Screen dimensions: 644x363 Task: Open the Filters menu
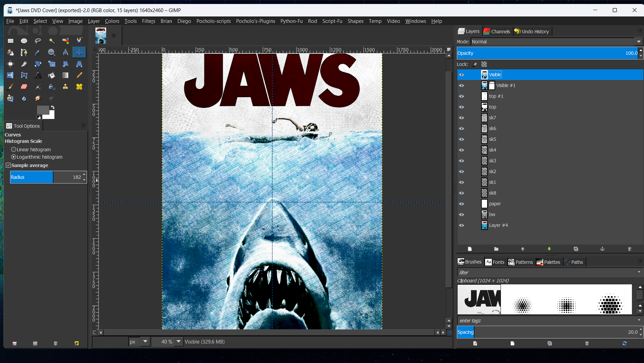point(148,21)
